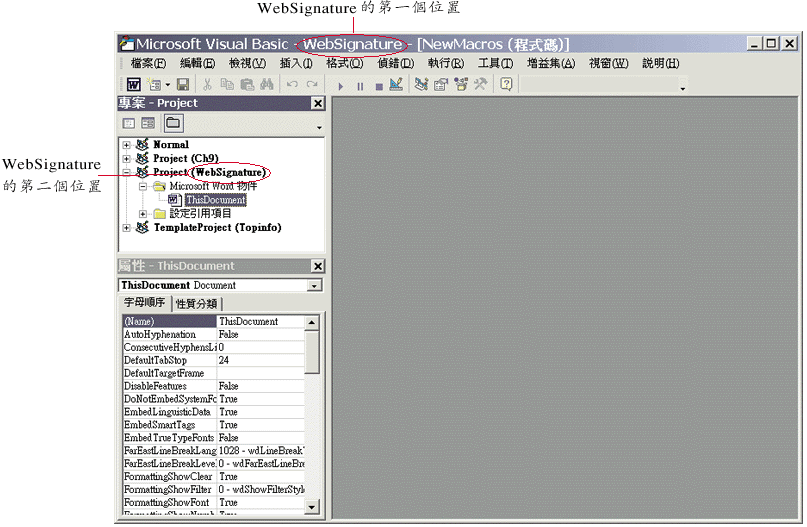
Task: Open the 偵錯(D) menu
Action: [395, 63]
